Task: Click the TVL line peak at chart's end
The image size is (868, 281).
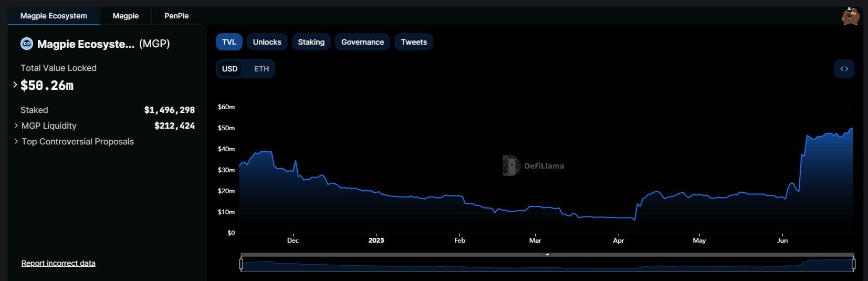Action: [x=852, y=128]
